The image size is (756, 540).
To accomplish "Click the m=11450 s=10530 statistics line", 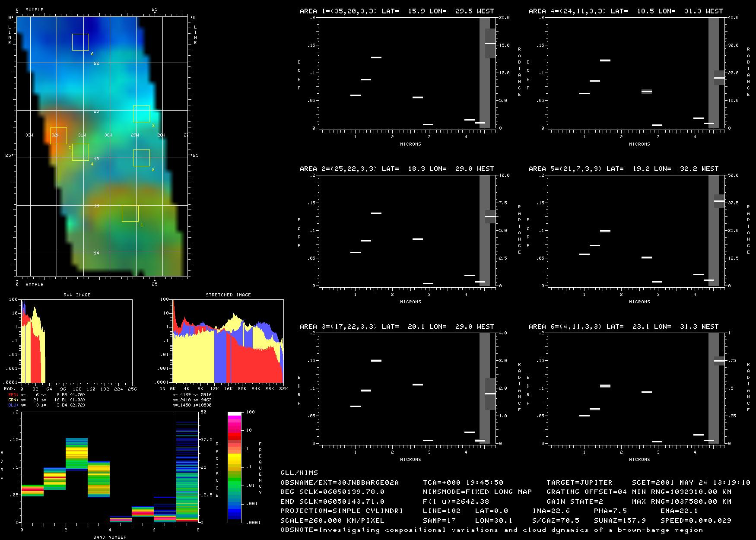I will point(192,405).
